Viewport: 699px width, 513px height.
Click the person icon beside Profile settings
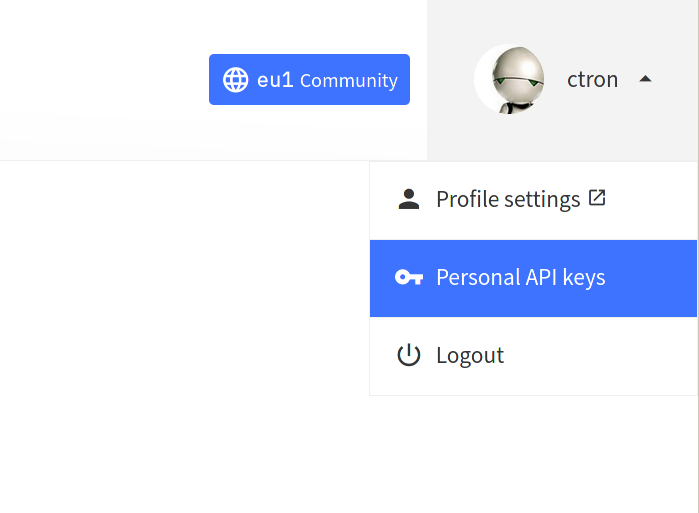point(409,199)
